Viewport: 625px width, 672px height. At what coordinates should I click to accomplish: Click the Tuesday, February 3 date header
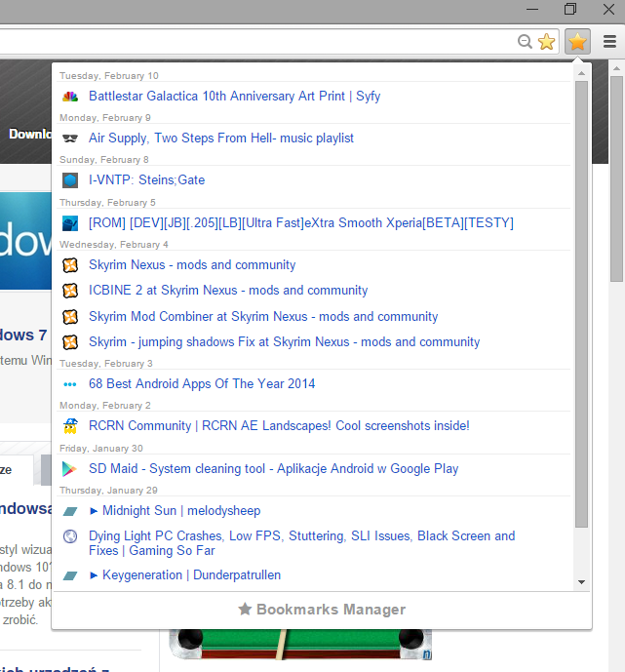[x=106, y=364]
